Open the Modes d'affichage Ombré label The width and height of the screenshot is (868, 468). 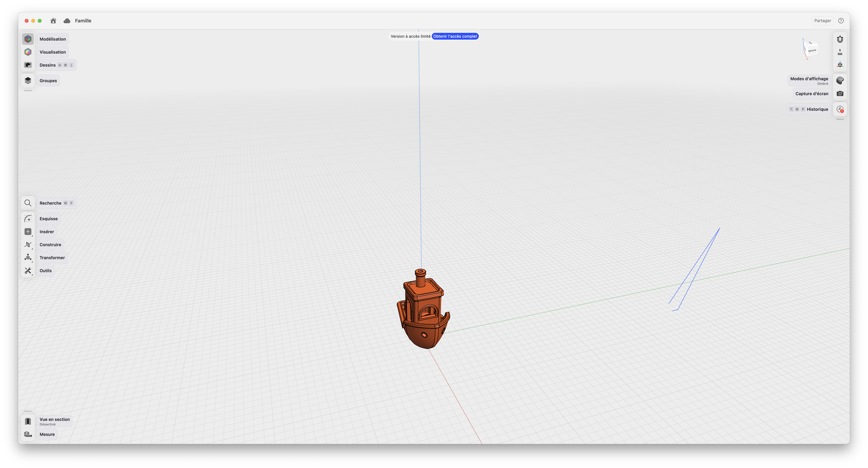(x=809, y=81)
